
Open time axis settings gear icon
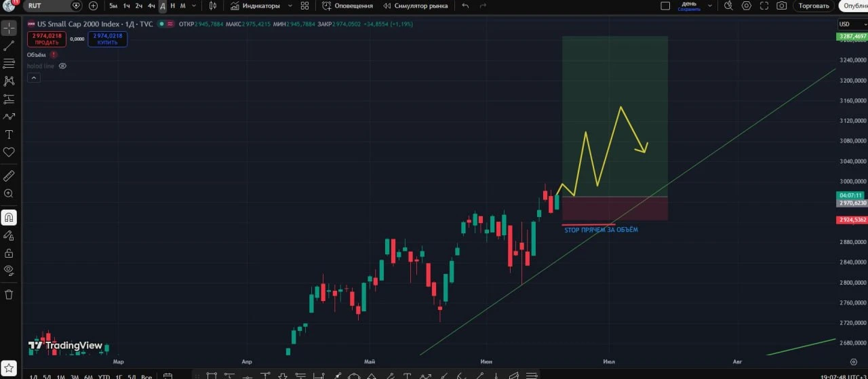(x=852, y=362)
